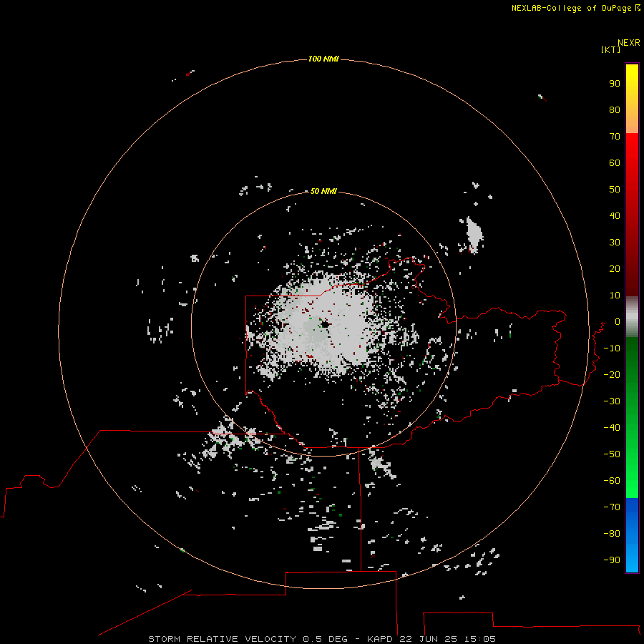Click the 60 value on velocity scale
Viewport: 644px width, 644px height.
615,162
